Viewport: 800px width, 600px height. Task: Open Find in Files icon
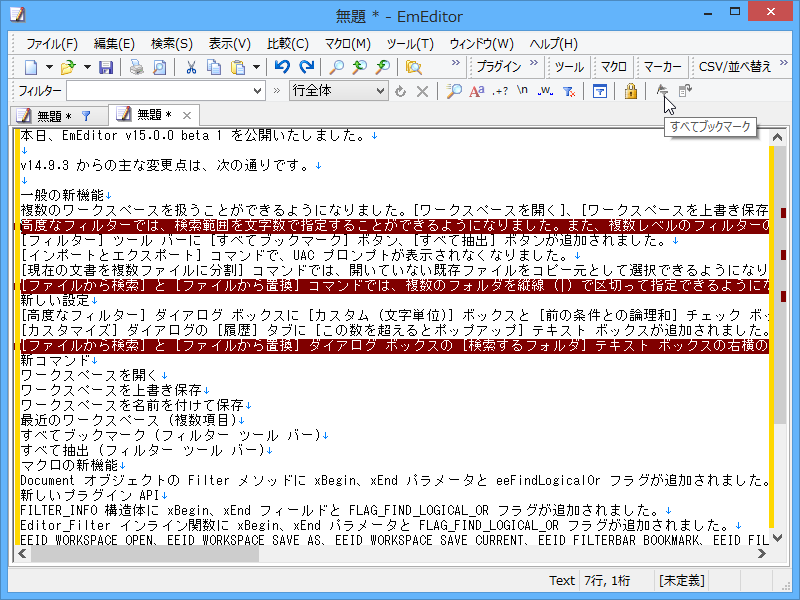pyautogui.click(x=413, y=67)
